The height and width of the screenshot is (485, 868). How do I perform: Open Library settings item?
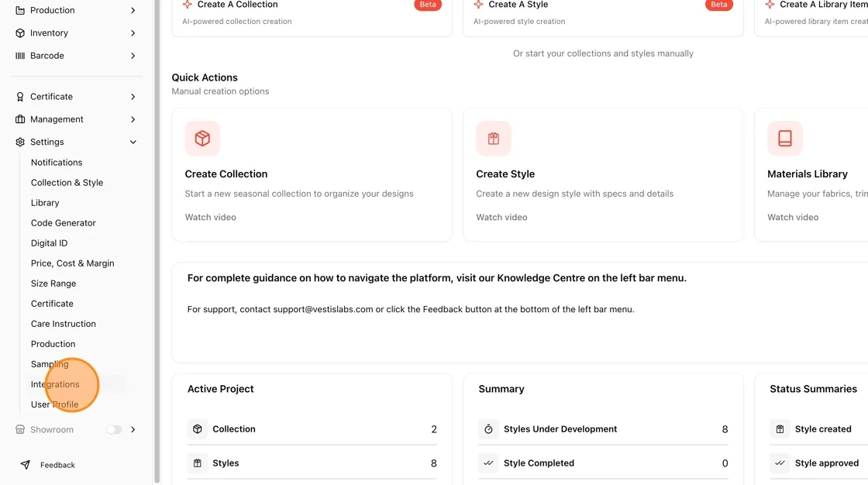[45, 203]
